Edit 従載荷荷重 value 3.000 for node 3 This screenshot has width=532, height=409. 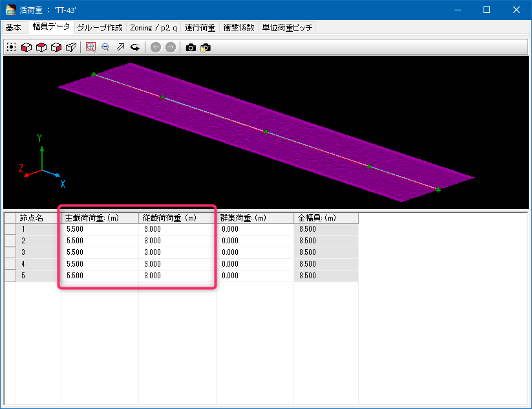click(178, 252)
